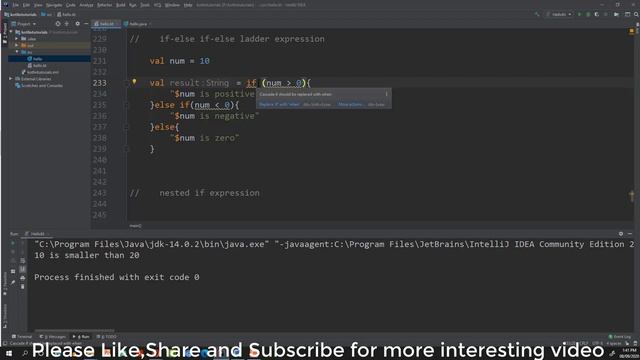The width and height of the screenshot is (640, 360).
Task: Open the Edit menu
Action: click(x=26, y=5)
